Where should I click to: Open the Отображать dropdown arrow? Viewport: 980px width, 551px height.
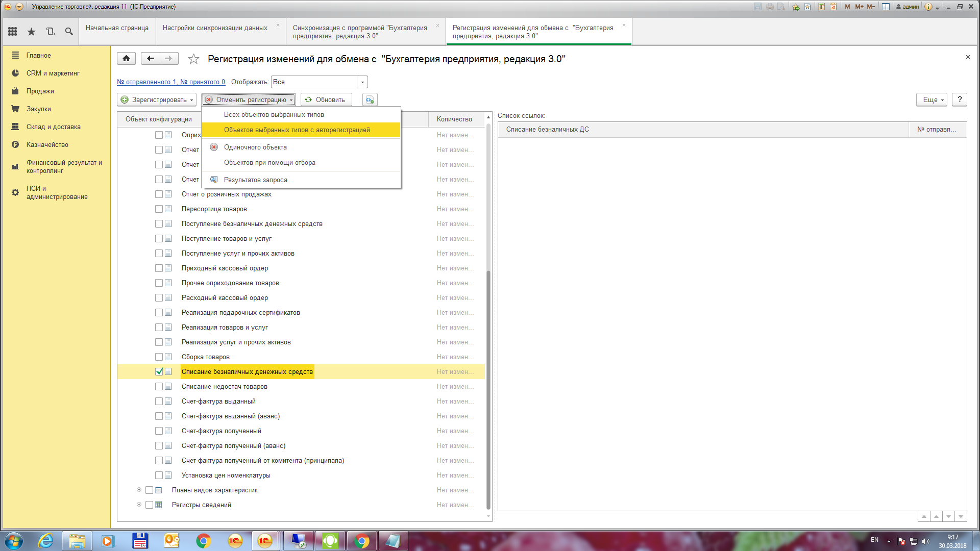(362, 82)
